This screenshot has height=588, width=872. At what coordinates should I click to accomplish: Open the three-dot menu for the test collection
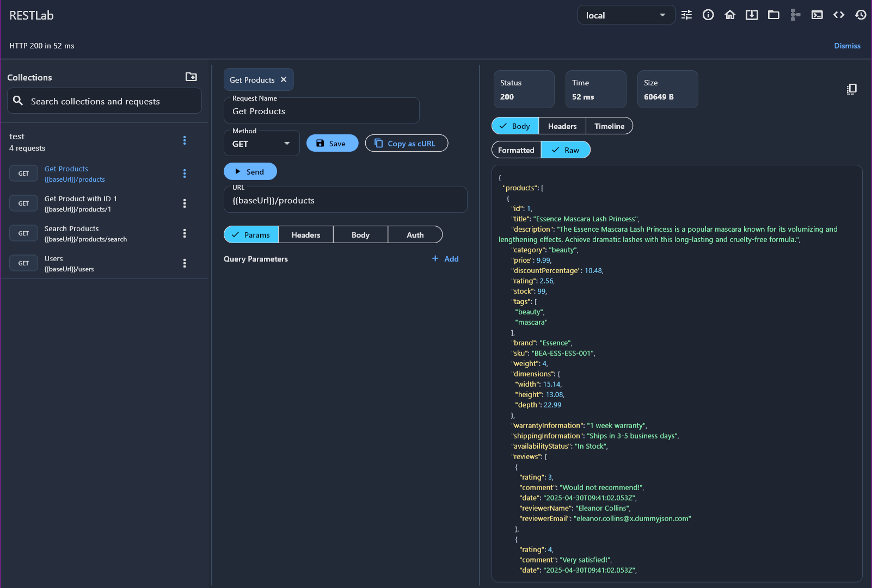click(185, 140)
